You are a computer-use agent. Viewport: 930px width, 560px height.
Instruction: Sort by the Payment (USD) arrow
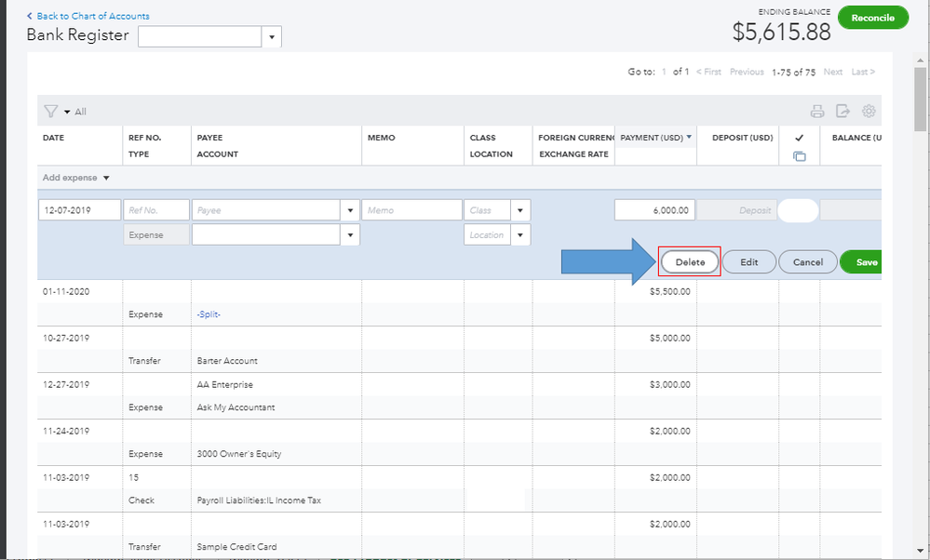click(689, 138)
